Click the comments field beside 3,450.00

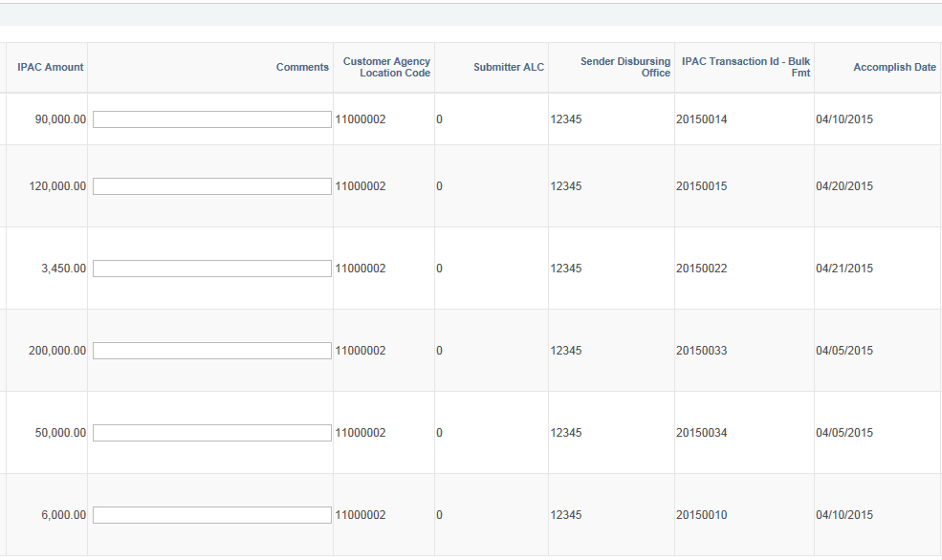tap(209, 269)
